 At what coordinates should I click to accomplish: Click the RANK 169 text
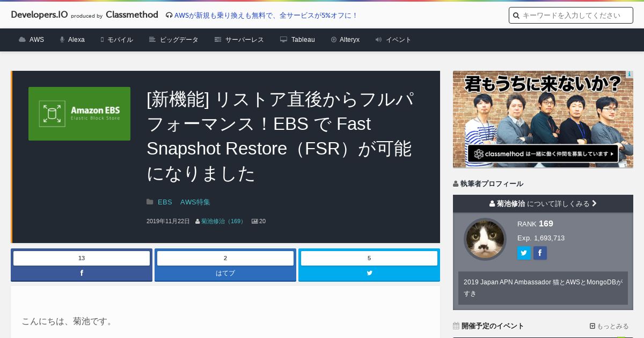(535, 224)
